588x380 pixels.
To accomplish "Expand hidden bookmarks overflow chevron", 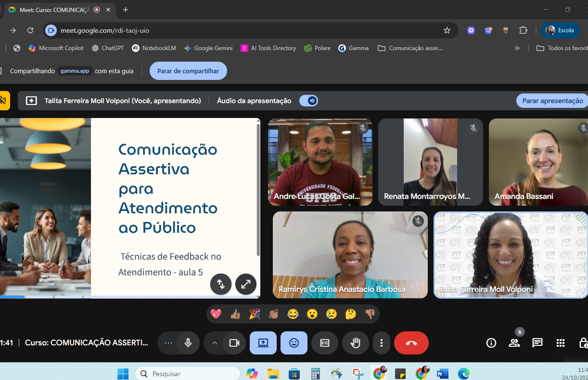I will tap(517, 48).
